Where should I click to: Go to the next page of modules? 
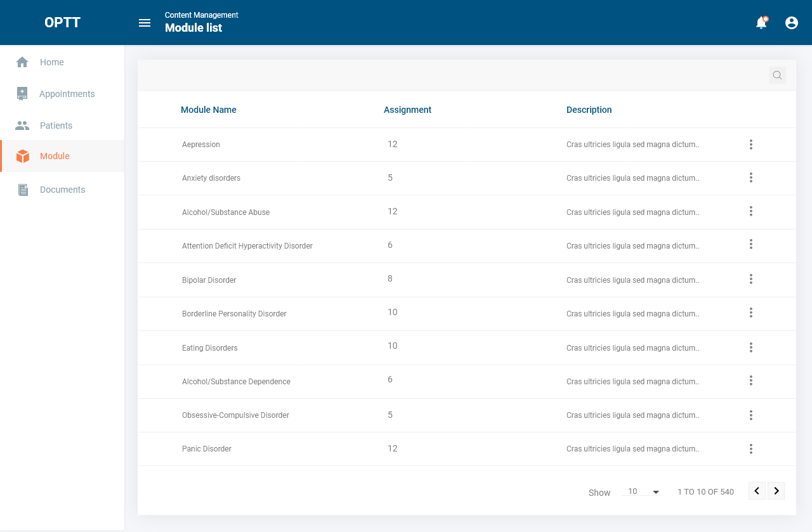coord(776,491)
